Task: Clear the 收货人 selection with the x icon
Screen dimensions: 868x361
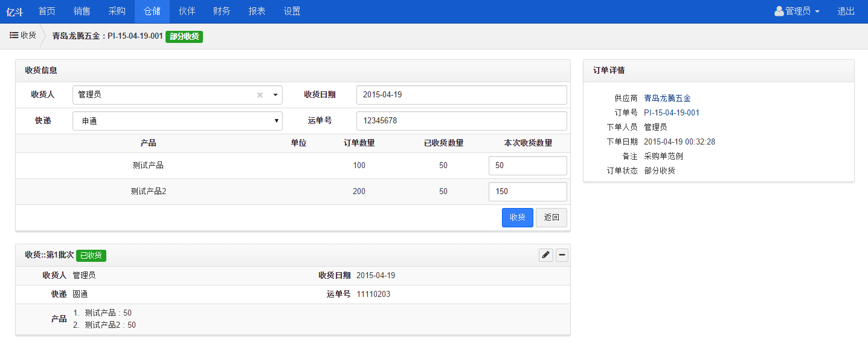Action: 260,95
